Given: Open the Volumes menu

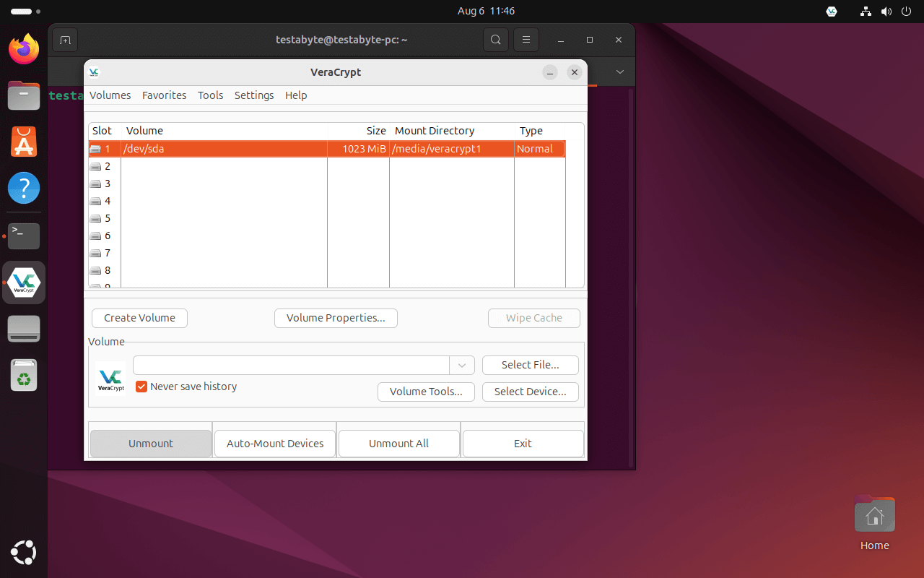Looking at the screenshot, I should (x=110, y=95).
